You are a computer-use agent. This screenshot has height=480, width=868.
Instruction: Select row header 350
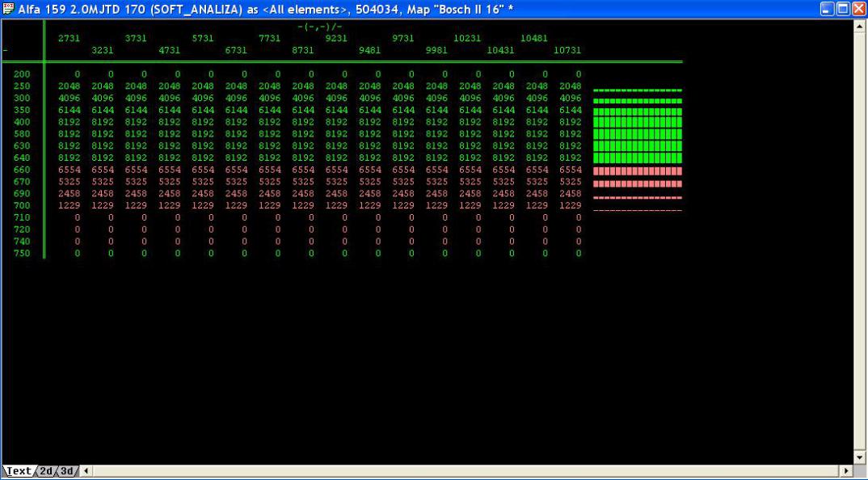[22, 110]
